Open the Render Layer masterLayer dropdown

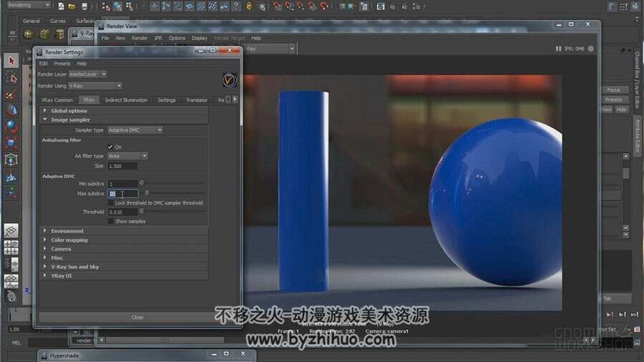tap(87, 74)
